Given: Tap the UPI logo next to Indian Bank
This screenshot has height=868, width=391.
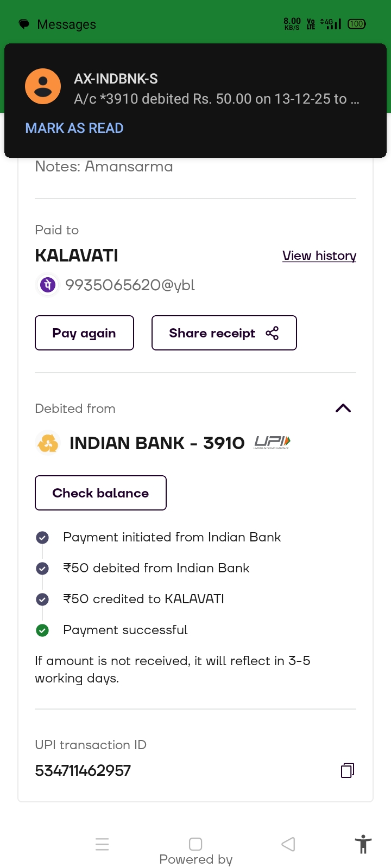Looking at the screenshot, I should point(272,443).
